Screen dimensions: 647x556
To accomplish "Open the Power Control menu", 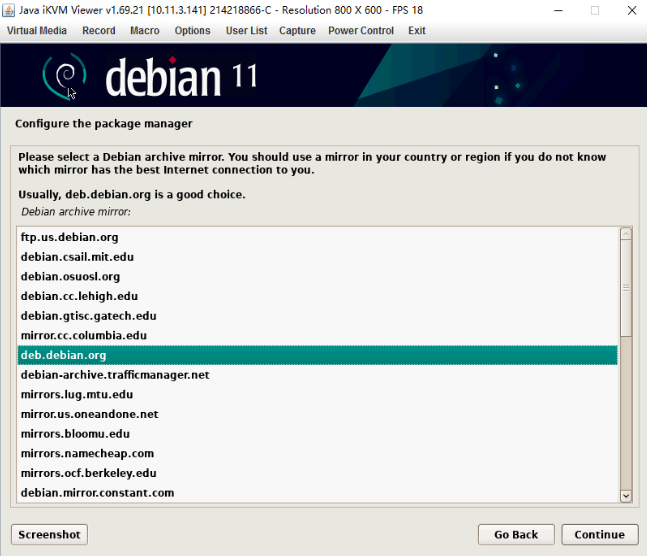I will [x=361, y=31].
